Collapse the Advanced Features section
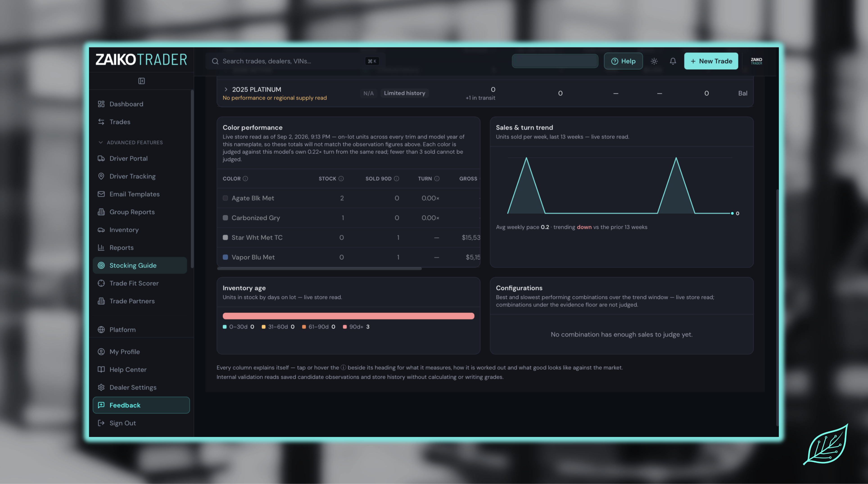Viewport: 868px width, 484px height. coord(130,142)
